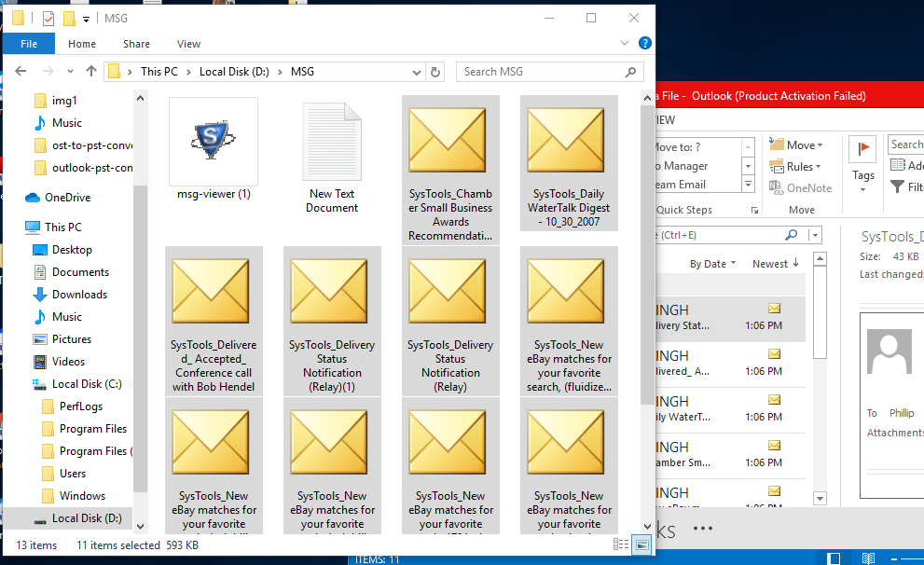Open the File tab in Explorer

(x=29, y=44)
